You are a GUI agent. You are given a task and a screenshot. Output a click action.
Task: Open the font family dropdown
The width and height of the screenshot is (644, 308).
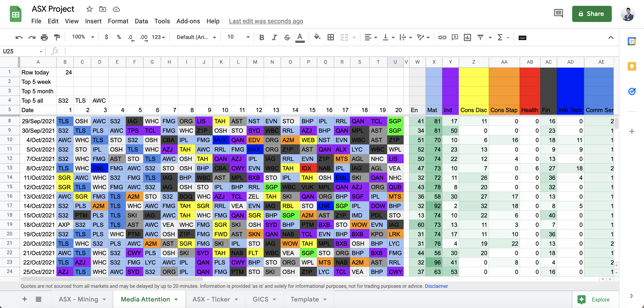point(196,37)
